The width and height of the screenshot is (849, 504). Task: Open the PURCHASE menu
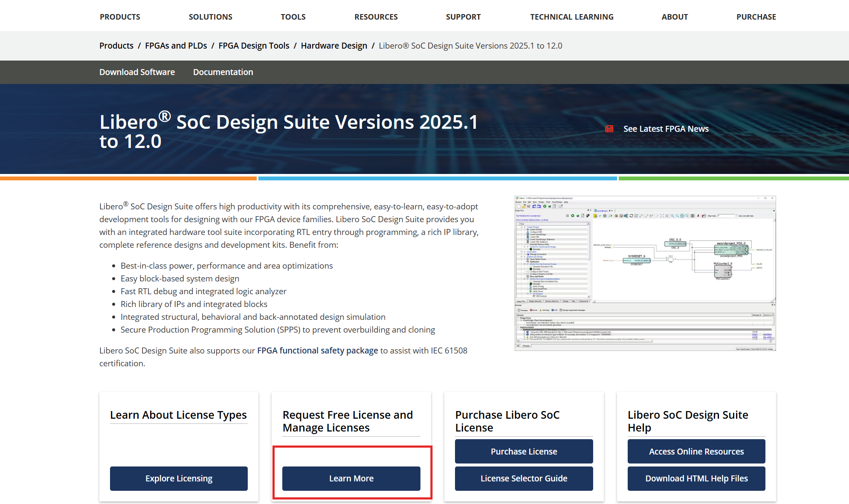[x=756, y=17]
